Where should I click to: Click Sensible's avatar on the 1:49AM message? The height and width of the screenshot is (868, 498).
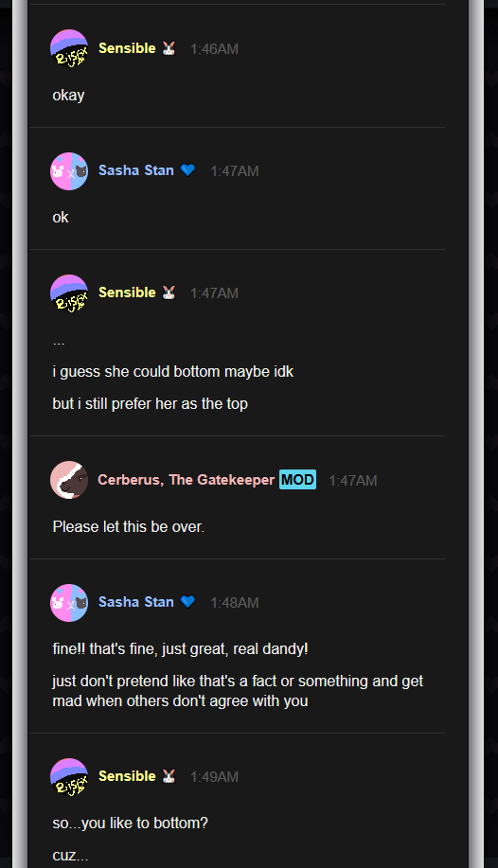click(69, 777)
